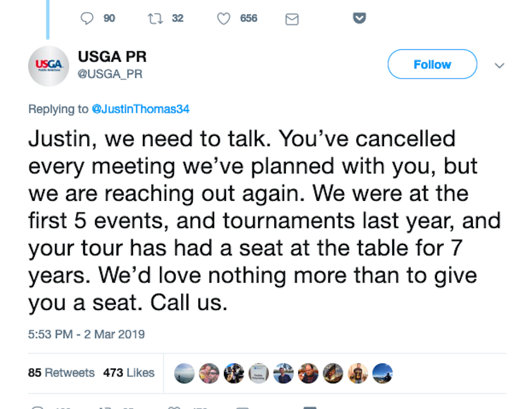The height and width of the screenshot is (409, 532).
Task: Click the Pocket save icon
Action: pyautogui.click(x=360, y=18)
